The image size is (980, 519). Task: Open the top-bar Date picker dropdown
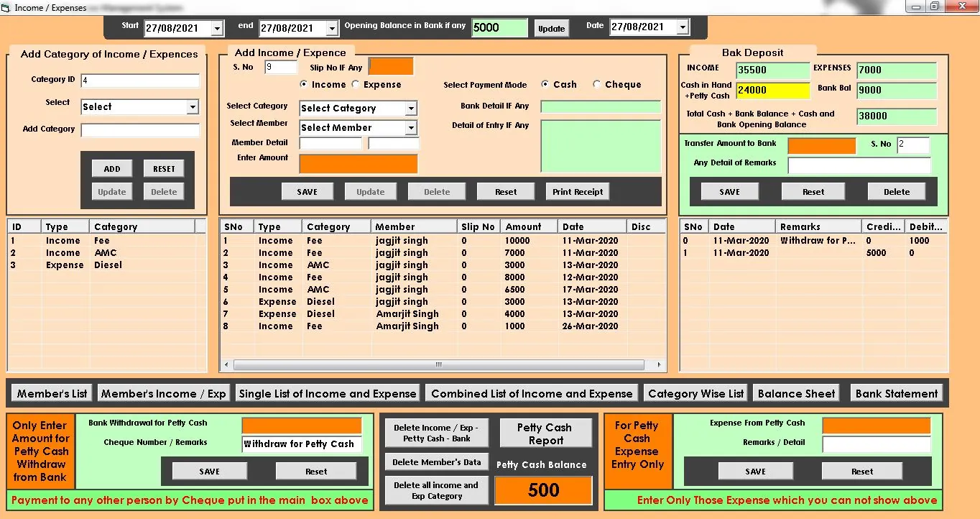(x=683, y=27)
